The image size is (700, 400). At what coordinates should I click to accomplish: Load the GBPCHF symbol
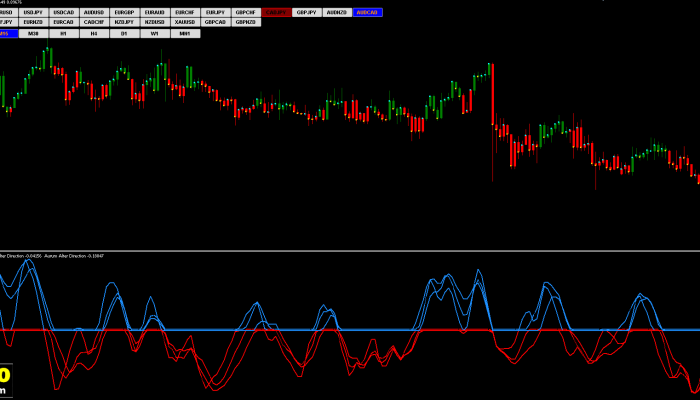(x=246, y=12)
